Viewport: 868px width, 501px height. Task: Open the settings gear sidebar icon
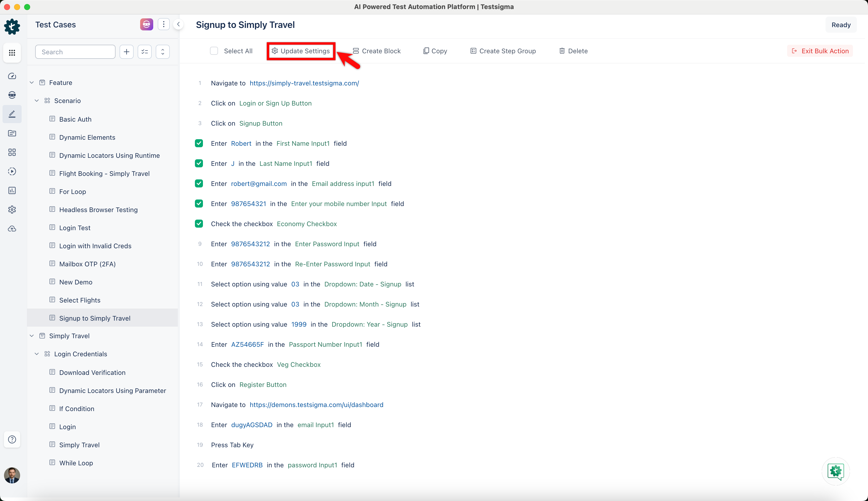pyautogui.click(x=12, y=210)
